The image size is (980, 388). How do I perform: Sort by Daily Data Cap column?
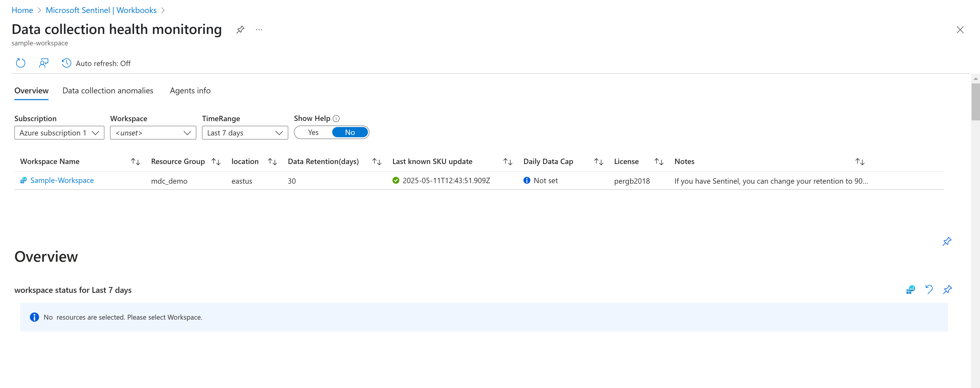click(x=599, y=161)
